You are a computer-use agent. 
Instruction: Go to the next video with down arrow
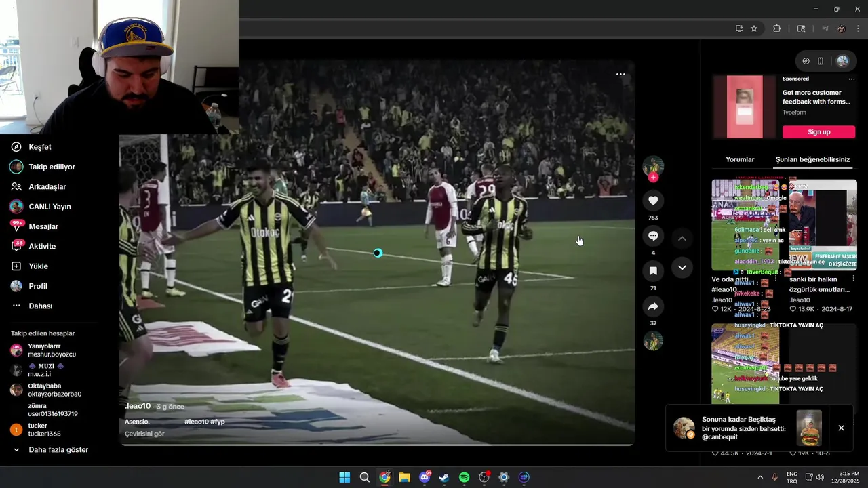pyautogui.click(x=682, y=268)
